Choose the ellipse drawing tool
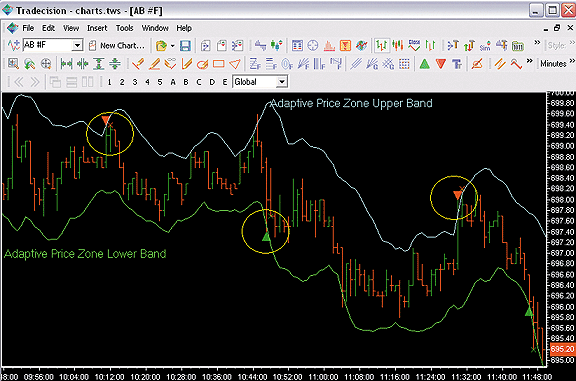 pos(202,64)
